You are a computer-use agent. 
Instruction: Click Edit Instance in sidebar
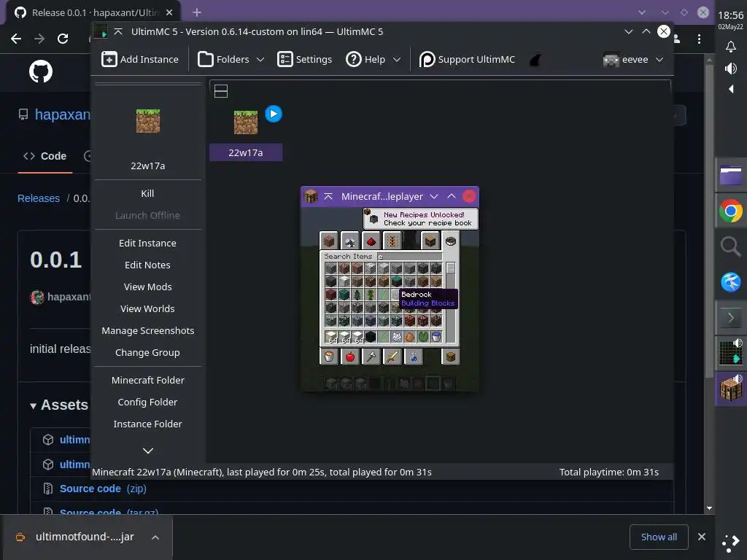coord(147,243)
